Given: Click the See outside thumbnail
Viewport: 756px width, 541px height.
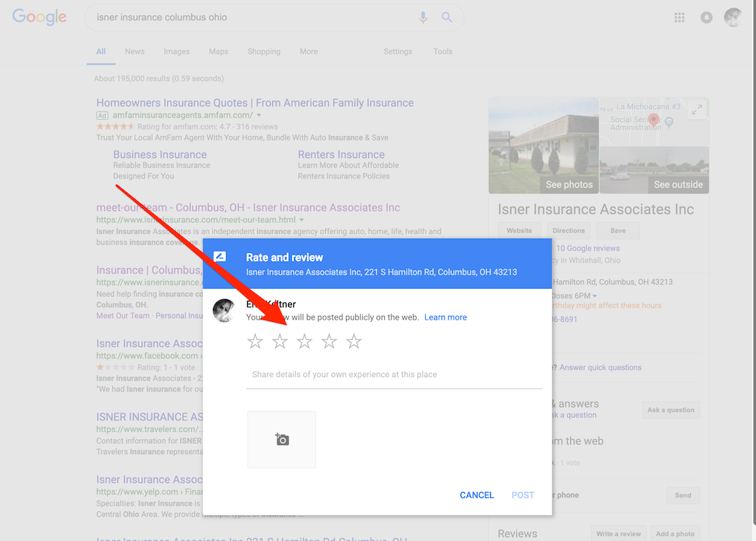Looking at the screenshot, I should coord(654,170).
